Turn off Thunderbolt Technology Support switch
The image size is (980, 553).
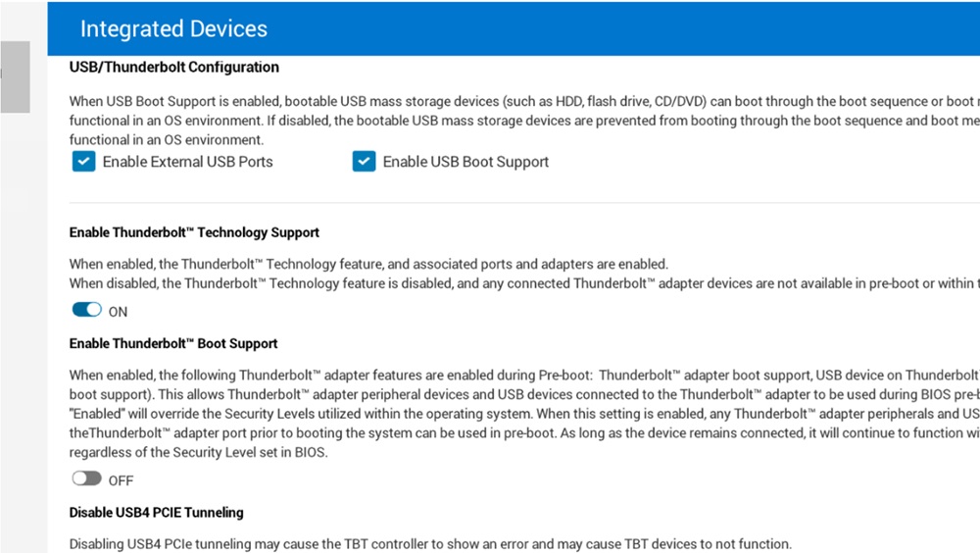point(86,310)
